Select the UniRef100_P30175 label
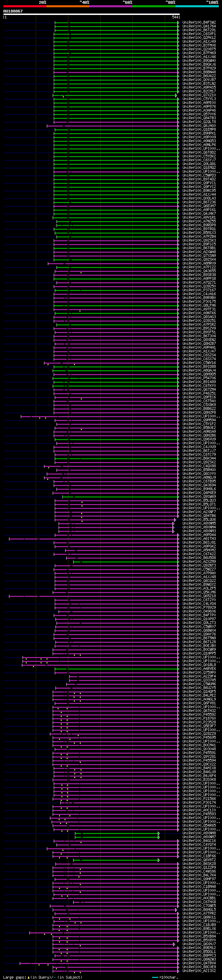The height and width of the screenshot is (980, 222). [x=199, y=302]
